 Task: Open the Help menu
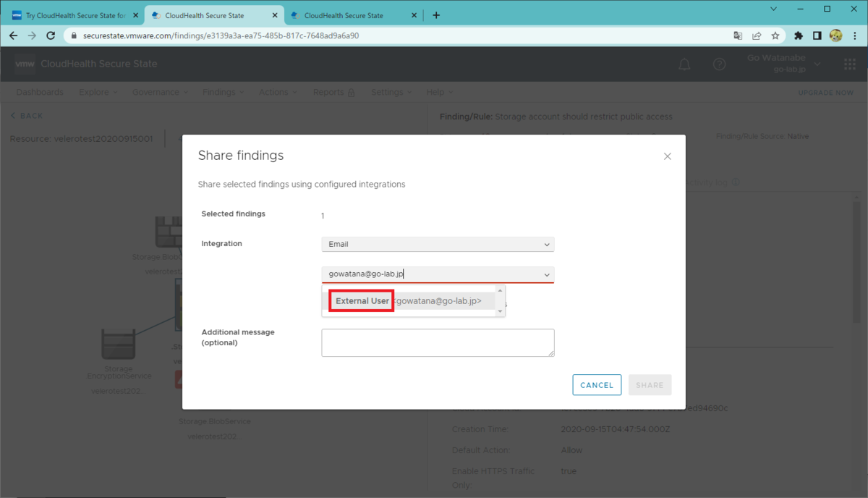pos(440,92)
